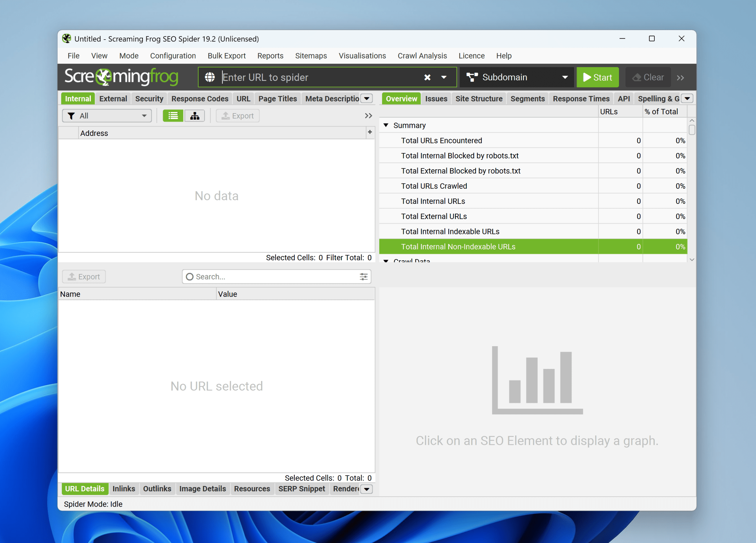Open the Help menu
This screenshot has height=543, width=756.
[504, 56]
